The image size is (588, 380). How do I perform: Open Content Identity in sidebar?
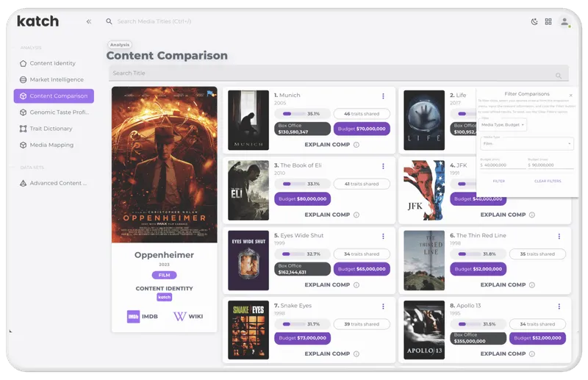[54, 63]
